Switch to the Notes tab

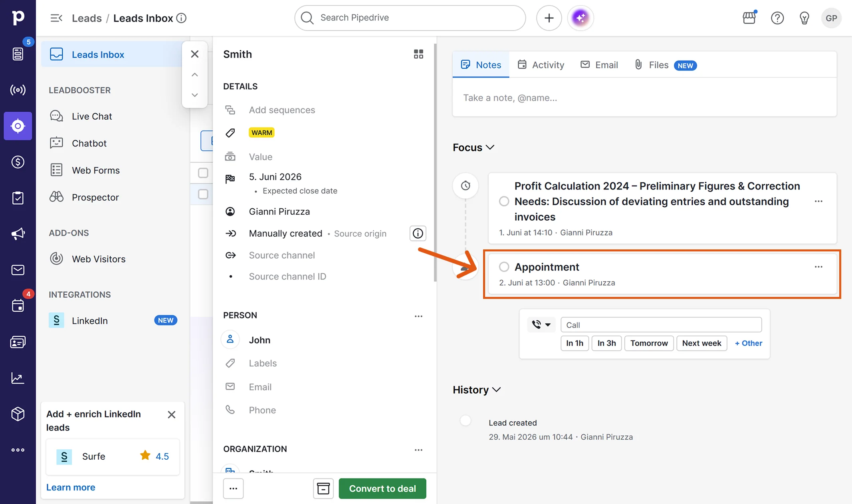[x=481, y=65]
